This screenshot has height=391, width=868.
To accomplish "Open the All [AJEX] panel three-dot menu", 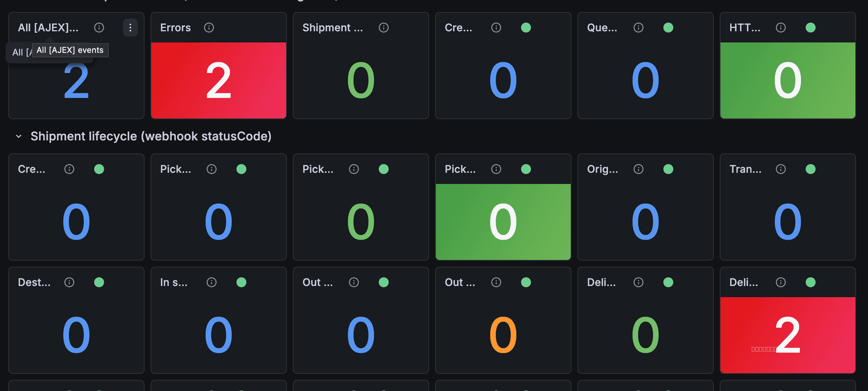I will click(130, 28).
